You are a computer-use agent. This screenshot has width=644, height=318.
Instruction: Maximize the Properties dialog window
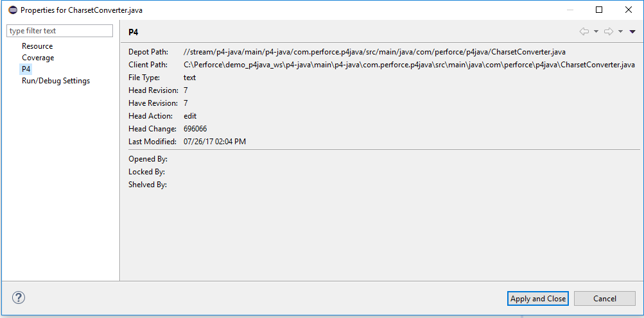pyautogui.click(x=599, y=10)
